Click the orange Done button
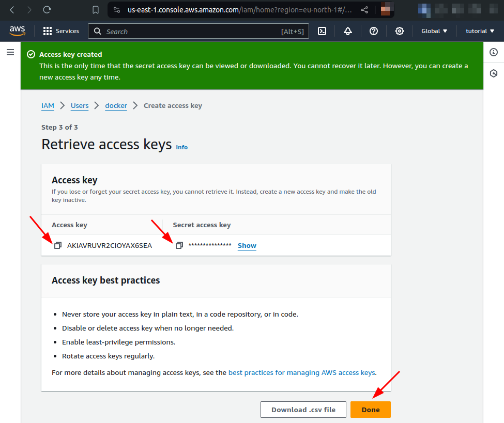The width and height of the screenshot is (504, 423). point(371,410)
